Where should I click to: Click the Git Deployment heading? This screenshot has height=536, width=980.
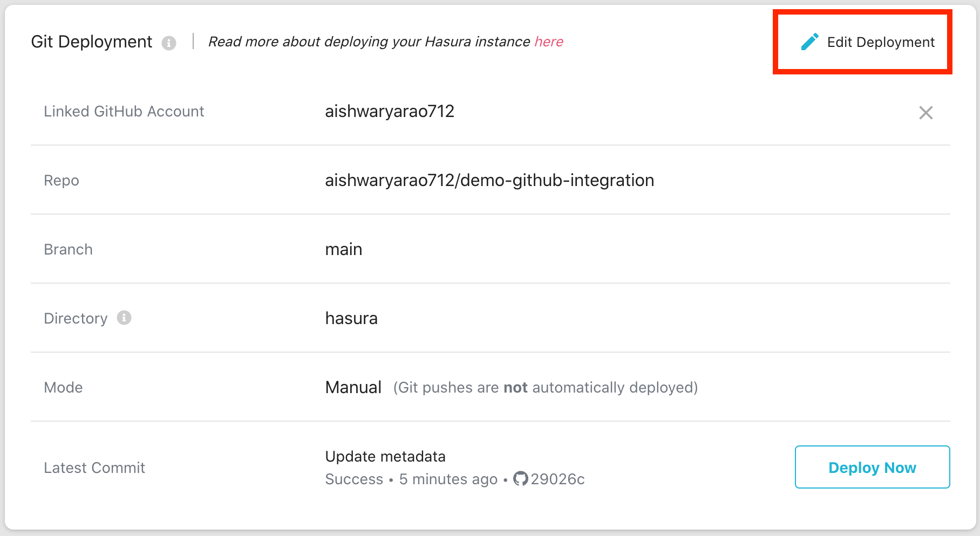(92, 42)
